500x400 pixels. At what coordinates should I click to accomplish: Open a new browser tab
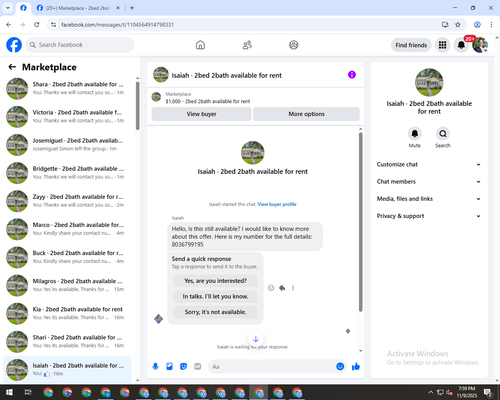[x=132, y=8]
